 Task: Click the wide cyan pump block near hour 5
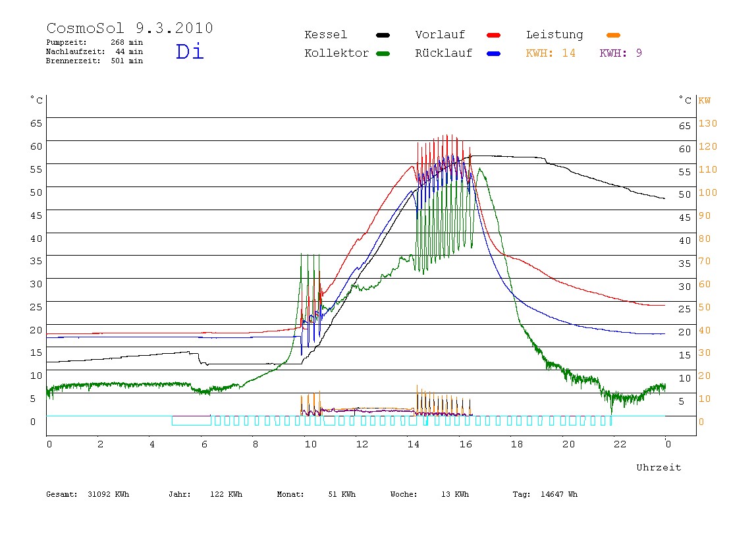tap(192, 420)
